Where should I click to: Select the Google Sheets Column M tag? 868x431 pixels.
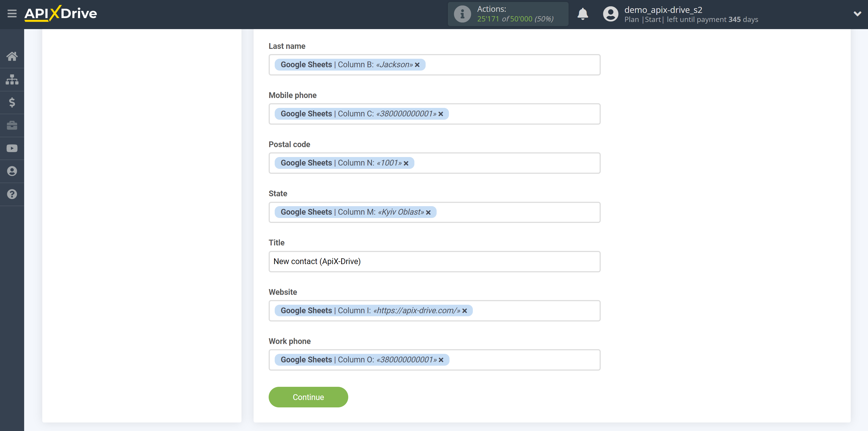(x=355, y=212)
